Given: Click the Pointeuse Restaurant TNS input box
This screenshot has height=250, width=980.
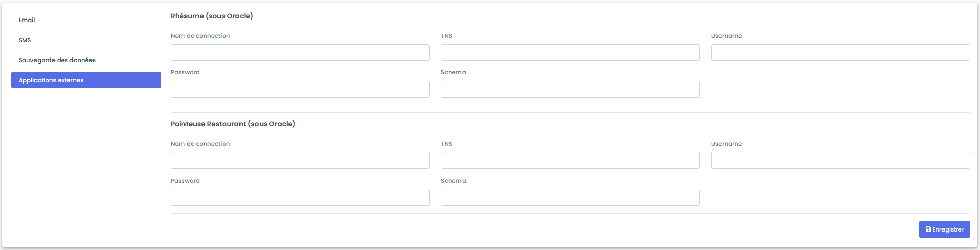Looking at the screenshot, I should coord(570,160).
